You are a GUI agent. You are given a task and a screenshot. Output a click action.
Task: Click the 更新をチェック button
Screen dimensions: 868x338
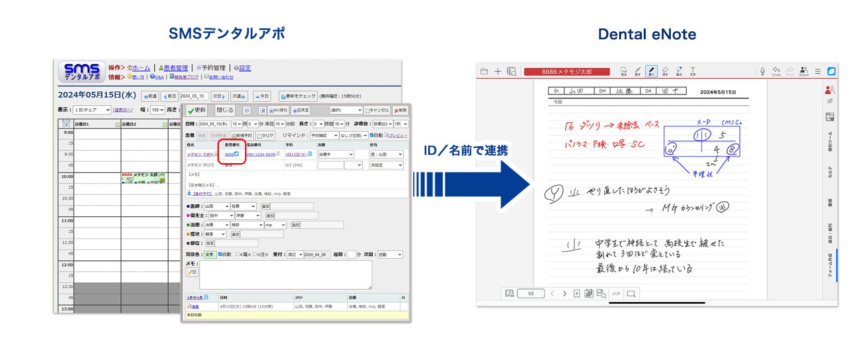(x=298, y=96)
